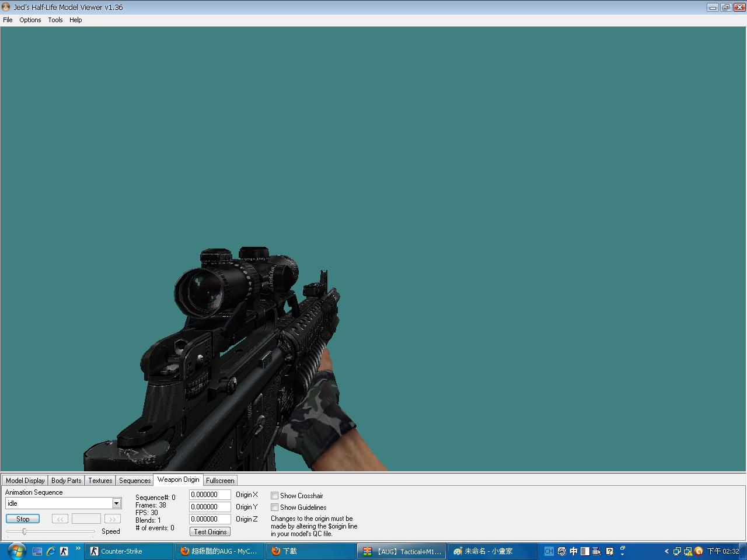Click the network warning tray icon
The width and height of the screenshot is (747, 560).
(x=687, y=551)
